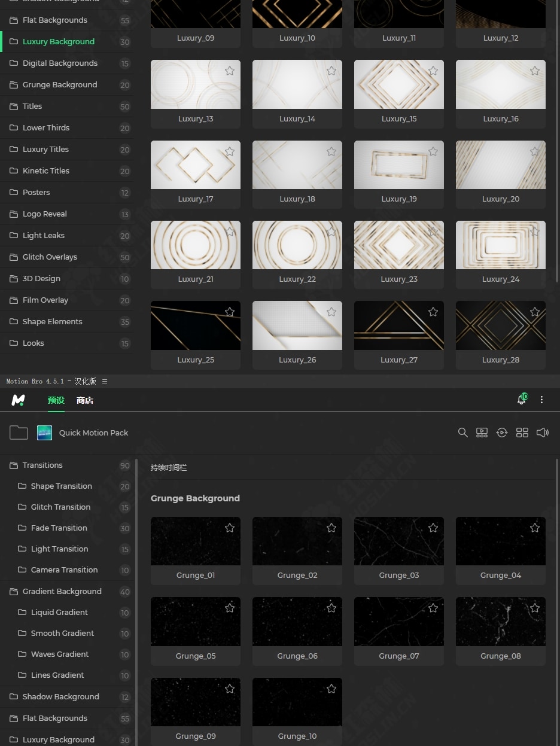The image size is (560, 746).
Task: Open the notifications bell
Action: (x=521, y=400)
